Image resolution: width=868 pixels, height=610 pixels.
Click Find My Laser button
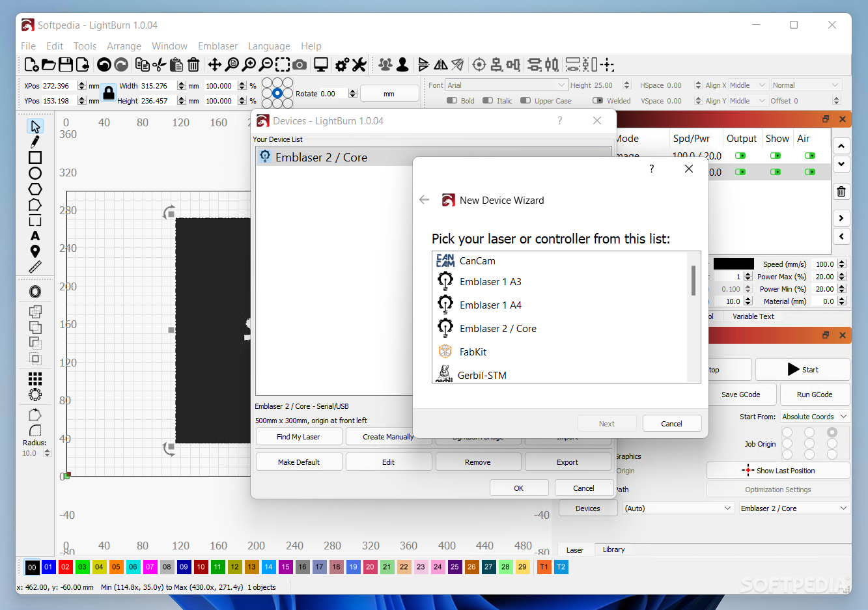tap(298, 437)
